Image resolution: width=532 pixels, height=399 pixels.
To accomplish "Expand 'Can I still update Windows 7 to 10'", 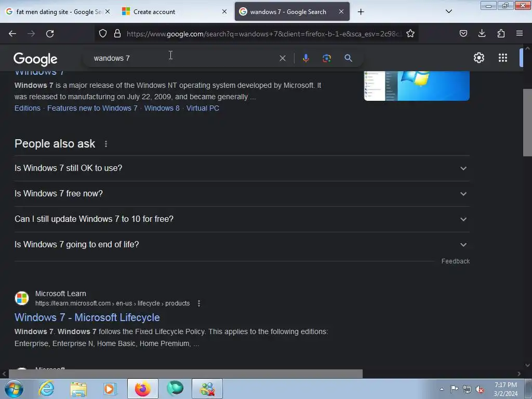I will (242, 219).
